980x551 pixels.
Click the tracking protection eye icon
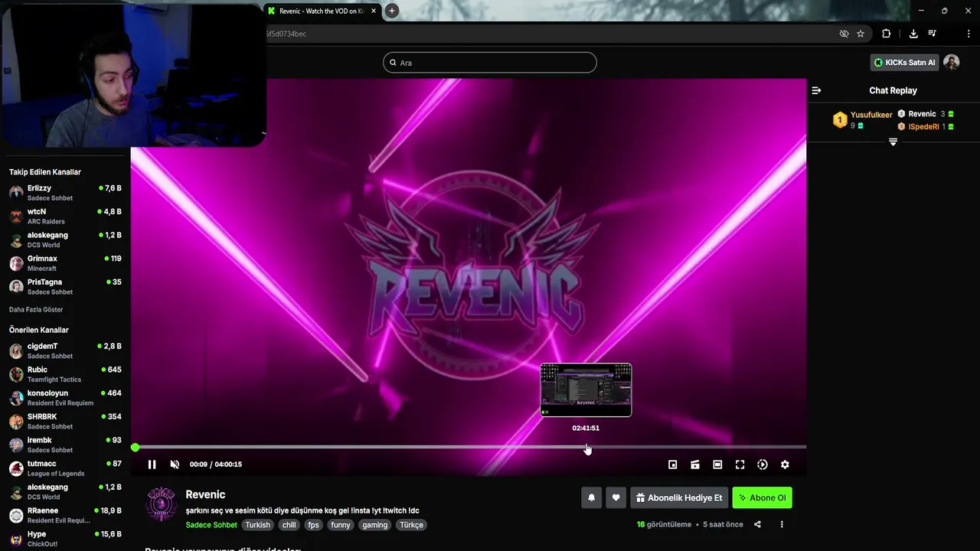pos(844,34)
